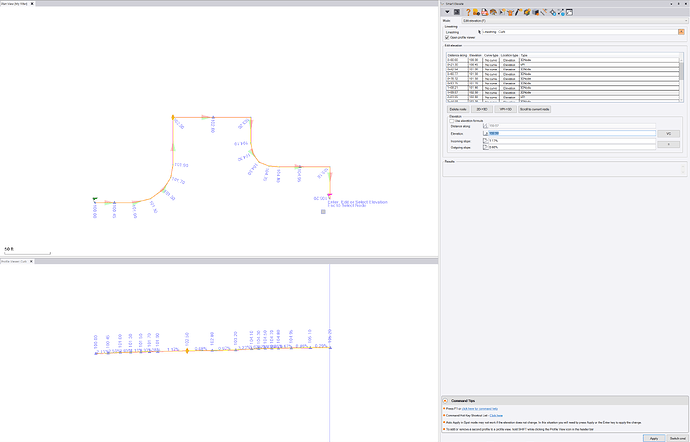Click the 50 ft scale bar label
690x442 pixels.
click(x=9, y=249)
